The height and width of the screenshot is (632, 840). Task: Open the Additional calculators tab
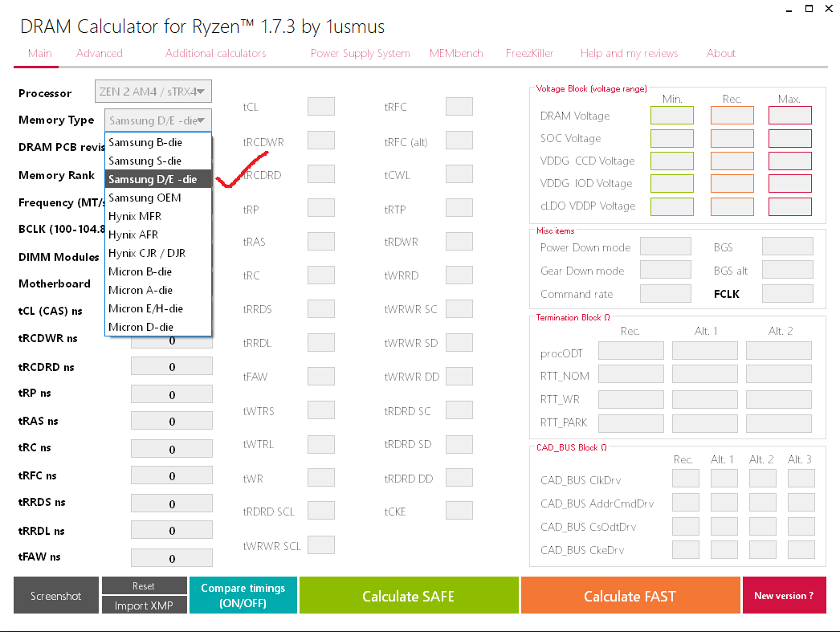tap(215, 53)
